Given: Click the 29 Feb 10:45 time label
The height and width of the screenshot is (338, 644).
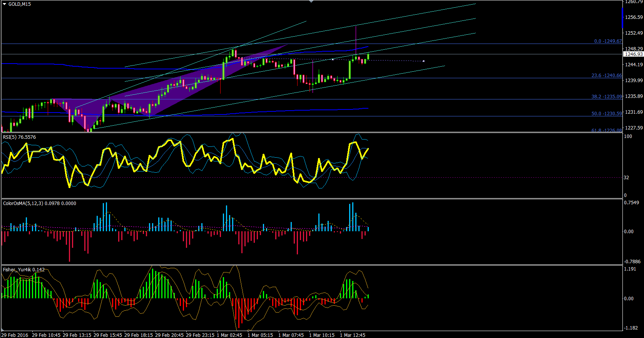Looking at the screenshot, I should 46,335.
